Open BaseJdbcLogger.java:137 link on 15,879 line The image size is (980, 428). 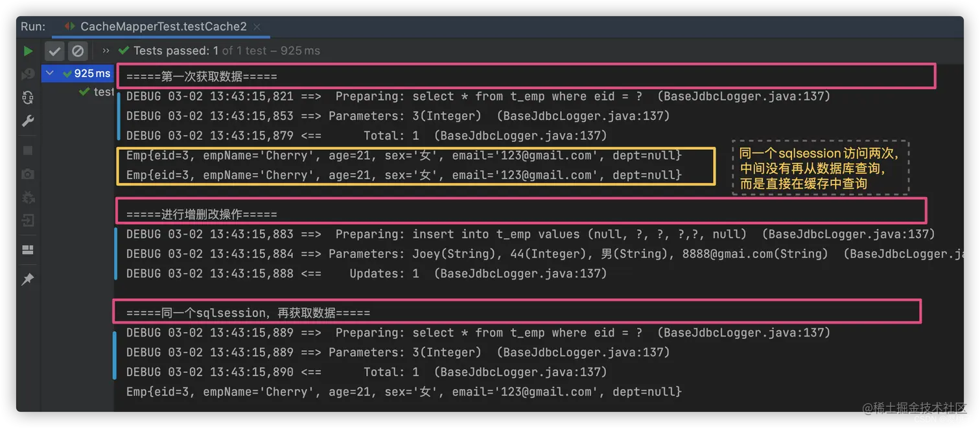pos(520,136)
